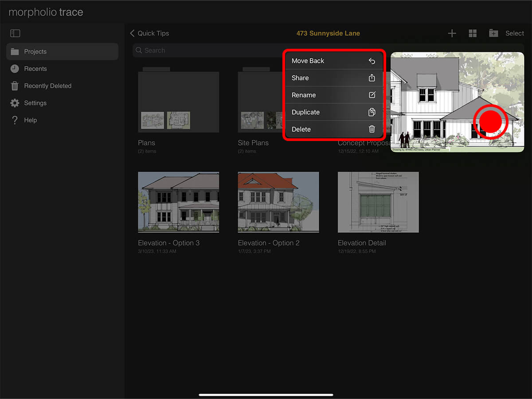Screen dimensions: 532x399
Task: Switch to grid view layout icon
Action: point(473,33)
